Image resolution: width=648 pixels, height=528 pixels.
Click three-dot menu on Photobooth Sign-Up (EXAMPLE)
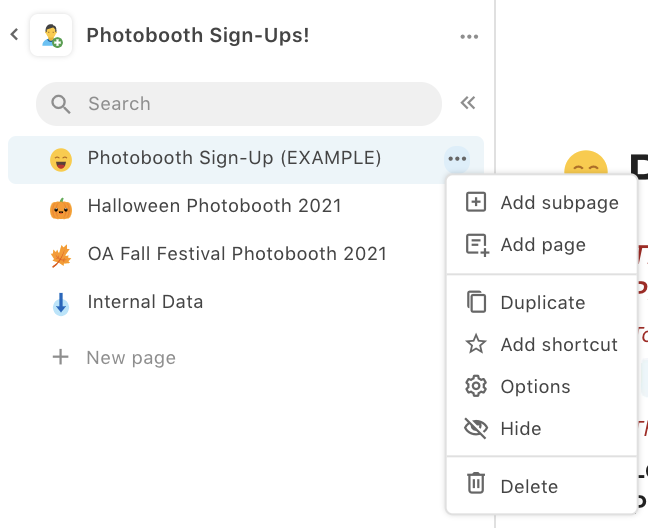coord(457,158)
